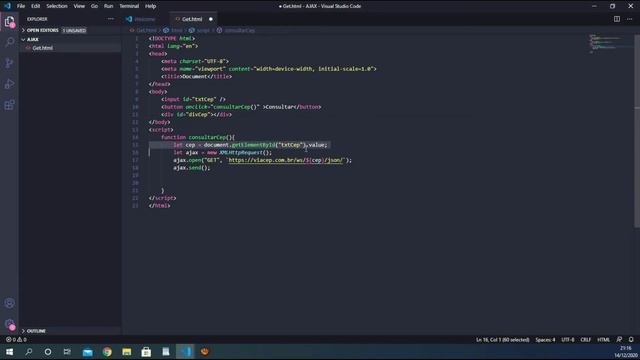Open the Manage gear icon
The image size is (640, 360).
(9, 324)
